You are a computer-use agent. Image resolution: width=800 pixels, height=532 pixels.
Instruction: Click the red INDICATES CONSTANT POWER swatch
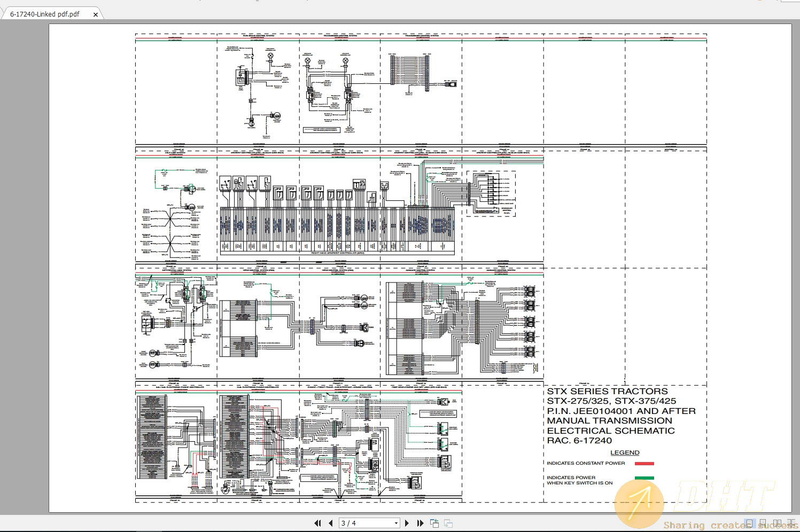coord(644,464)
